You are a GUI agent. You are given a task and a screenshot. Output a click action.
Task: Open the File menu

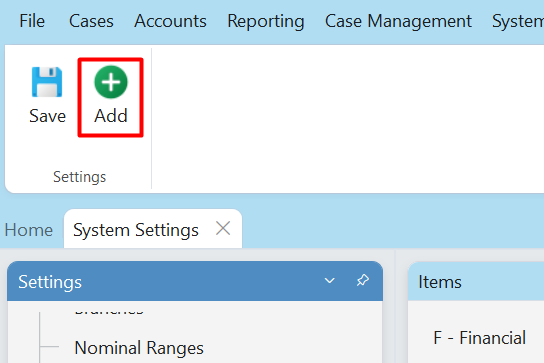32,21
